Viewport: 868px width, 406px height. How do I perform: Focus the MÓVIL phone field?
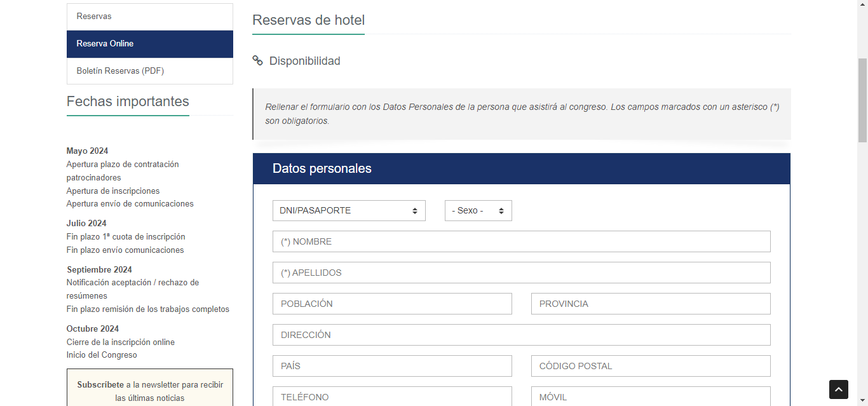coord(651,396)
